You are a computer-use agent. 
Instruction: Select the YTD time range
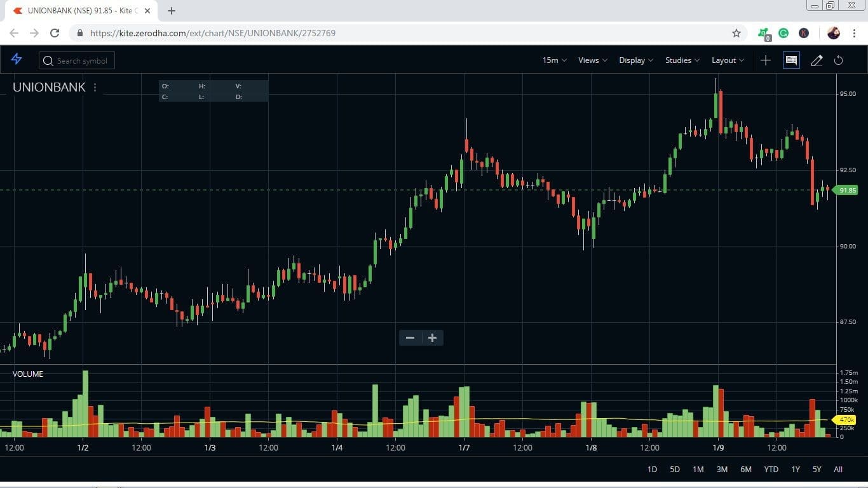771,469
